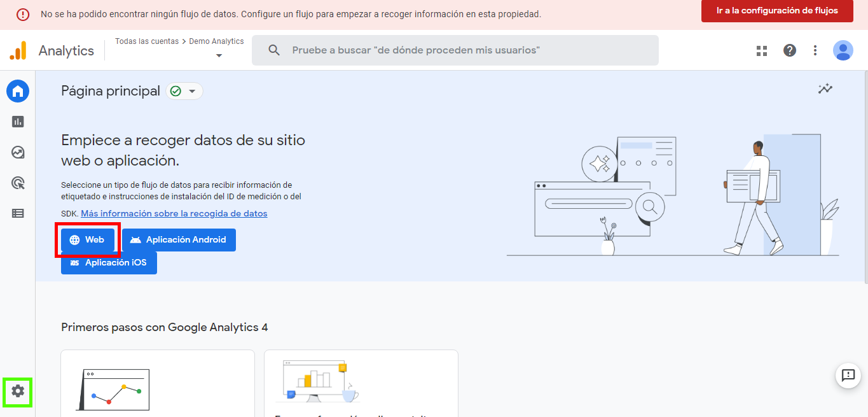
Task: Open the Reports bar-chart sidebar icon
Action: (18, 122)
